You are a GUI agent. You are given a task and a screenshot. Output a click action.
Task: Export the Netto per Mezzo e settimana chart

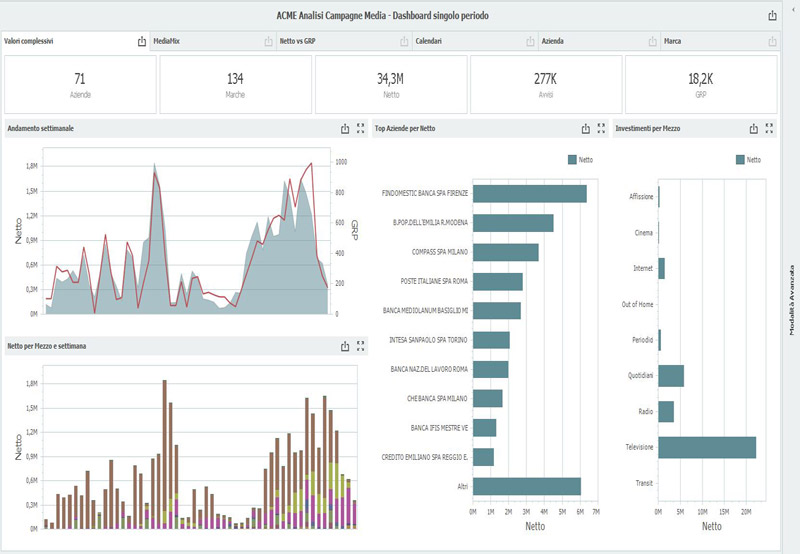point(345,346)
